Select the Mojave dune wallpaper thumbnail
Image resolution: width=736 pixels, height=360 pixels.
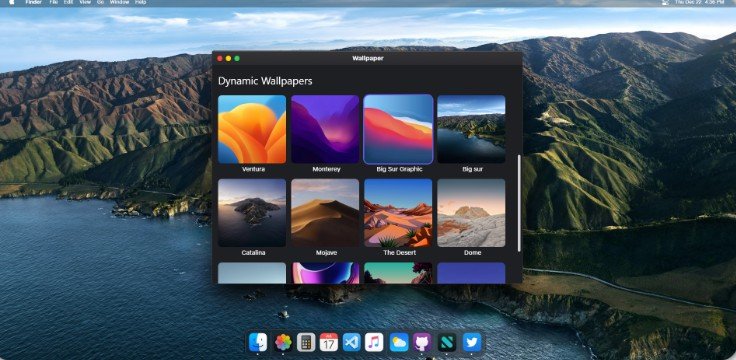click(325, 213)
